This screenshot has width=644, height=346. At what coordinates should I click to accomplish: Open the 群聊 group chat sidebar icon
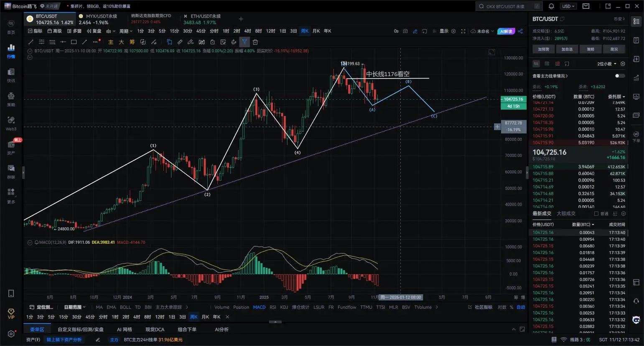11,171
